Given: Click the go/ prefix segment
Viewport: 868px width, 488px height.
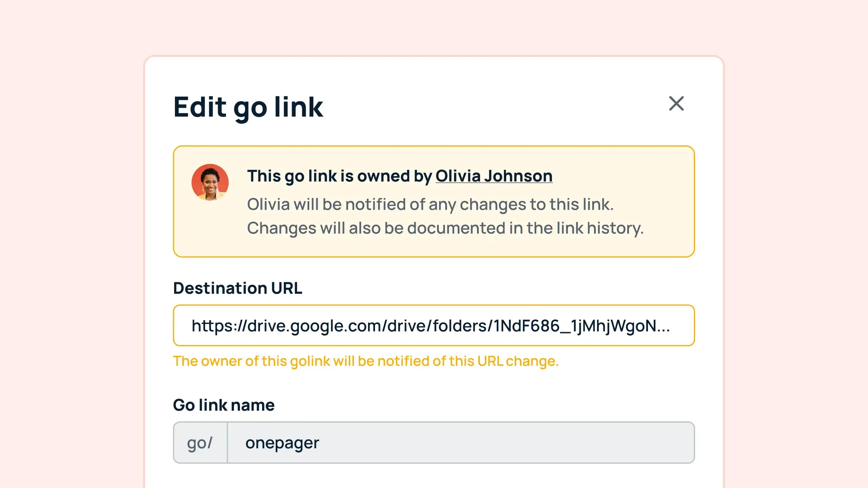Looking at the screenshot, I should (200, 442).
